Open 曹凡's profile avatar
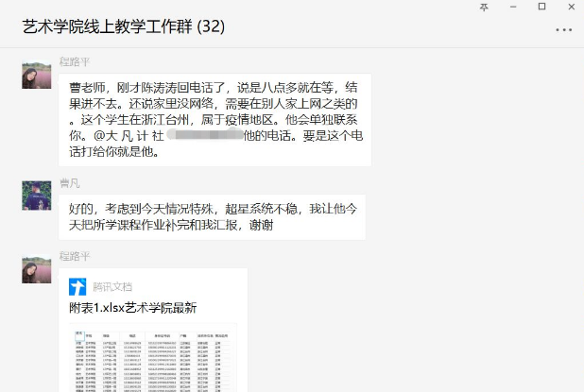The width and height of the screenshot is (584, 392). pyautogui.click(x=37, y=195)
